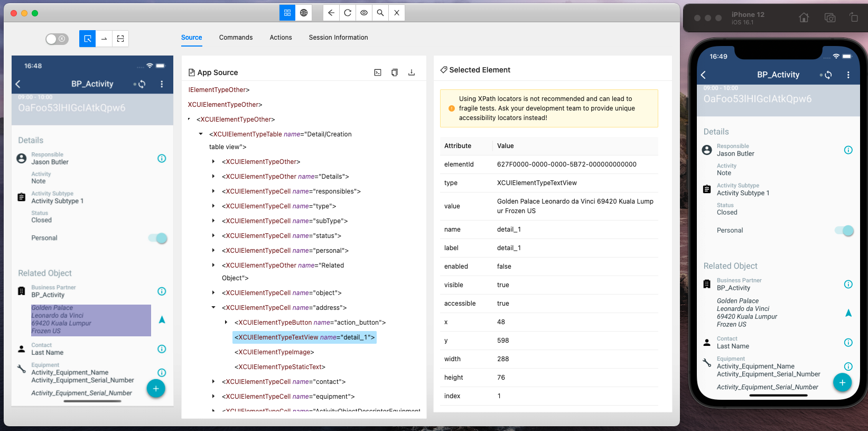Click the refresh source button in top toolbar
This screenshot has width=868, height=431.
pyautogui.click(x=348, y=13)
